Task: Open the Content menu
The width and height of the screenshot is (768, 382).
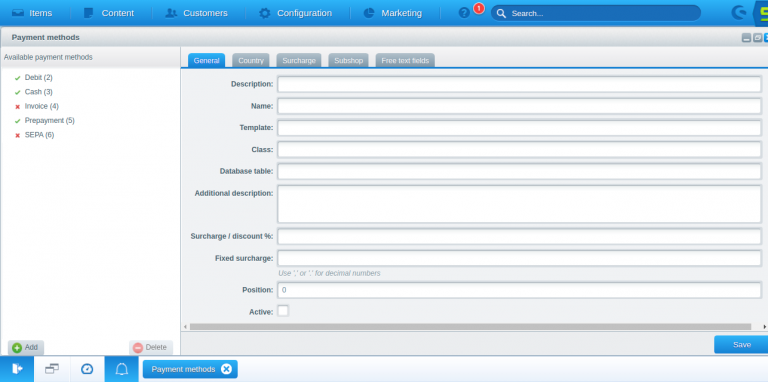Action: (x=109, y=13)
